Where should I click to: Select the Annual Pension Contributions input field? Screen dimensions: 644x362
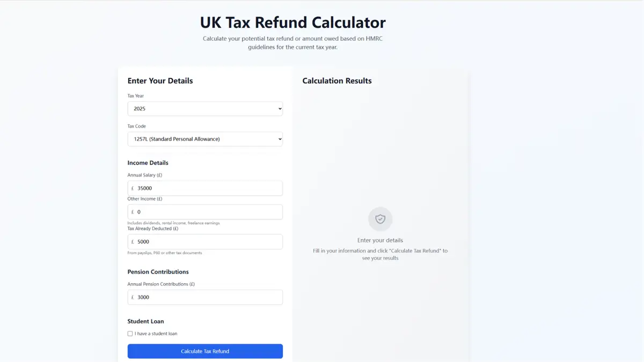coord(209,297)
